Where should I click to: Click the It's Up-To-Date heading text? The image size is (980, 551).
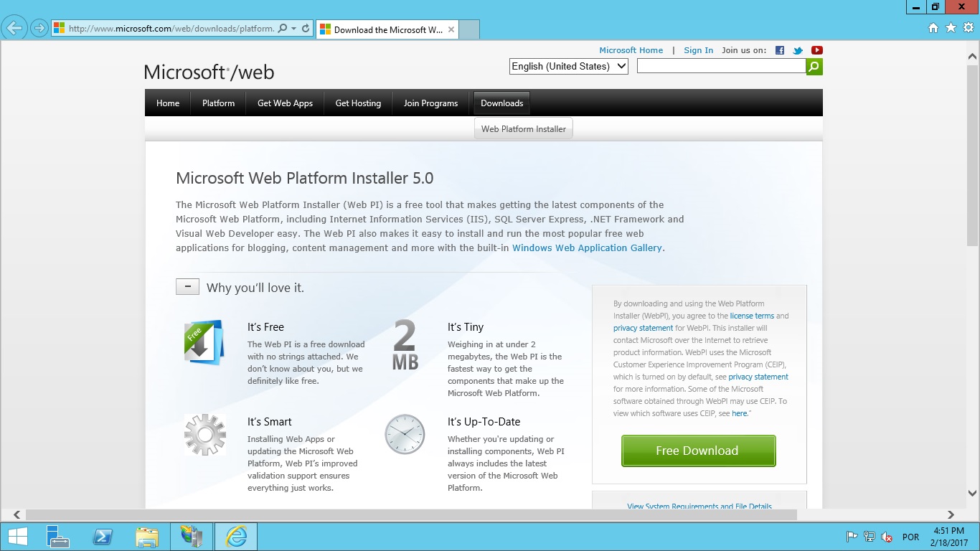pyautogui.click(x=484, y=422)
